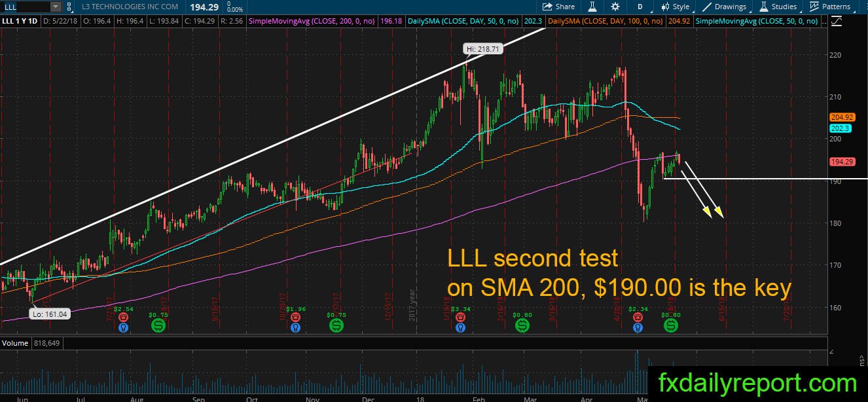
Task: Click the O: 196.4 open value
Action: [x=96, y=21]
